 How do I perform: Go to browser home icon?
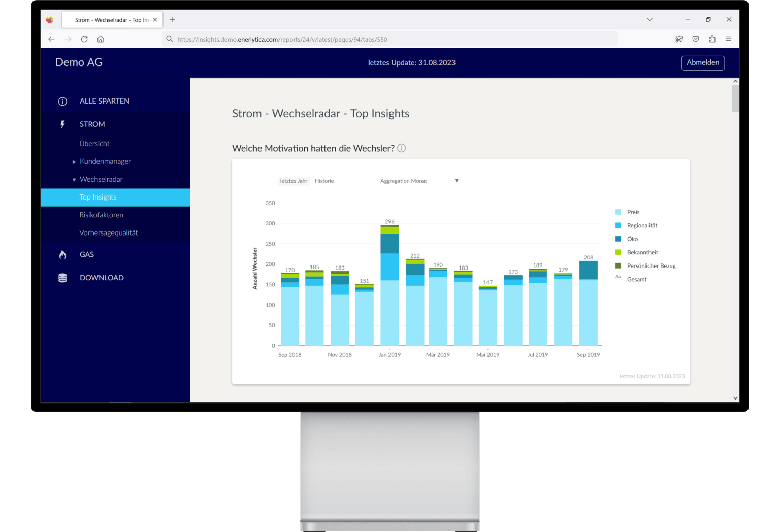point(101,39)
